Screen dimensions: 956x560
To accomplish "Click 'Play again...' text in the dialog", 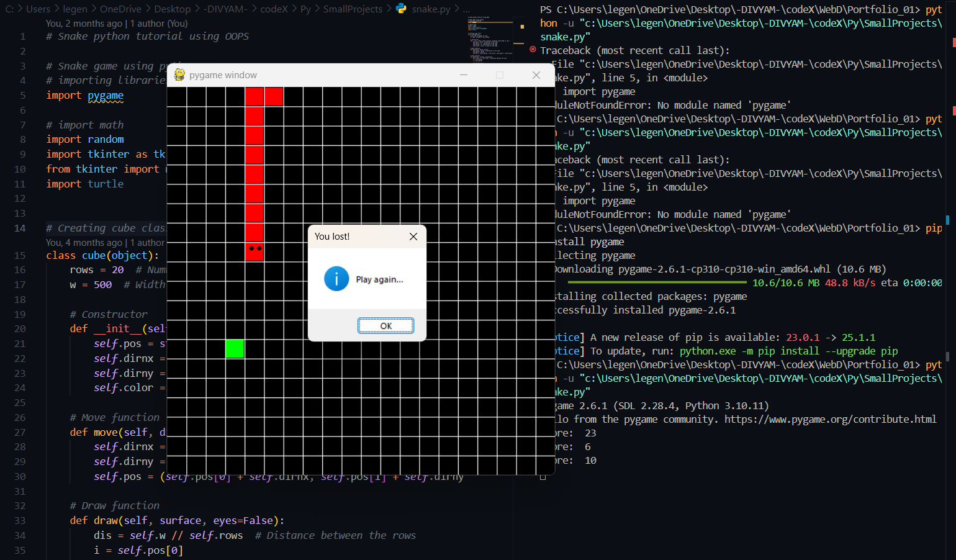I will (379, 279).
